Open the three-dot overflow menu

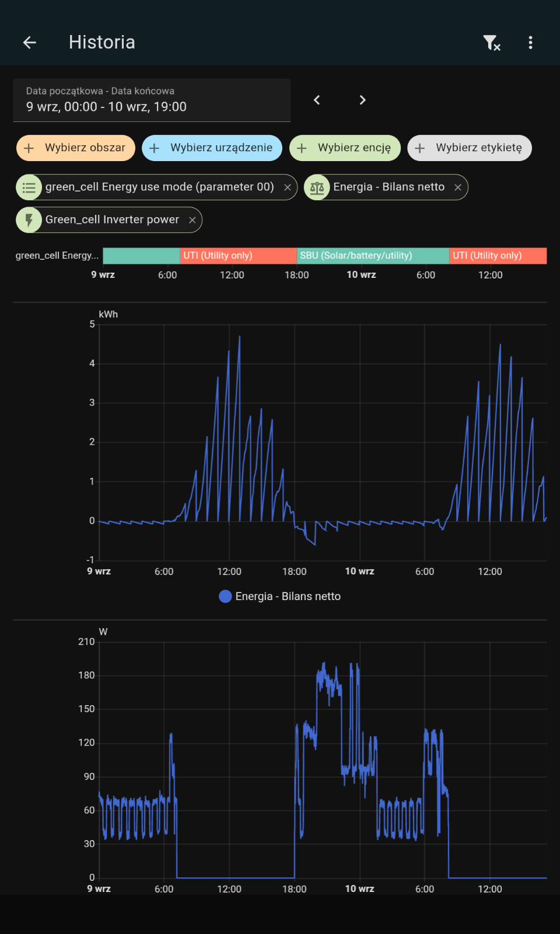point(530,42)
